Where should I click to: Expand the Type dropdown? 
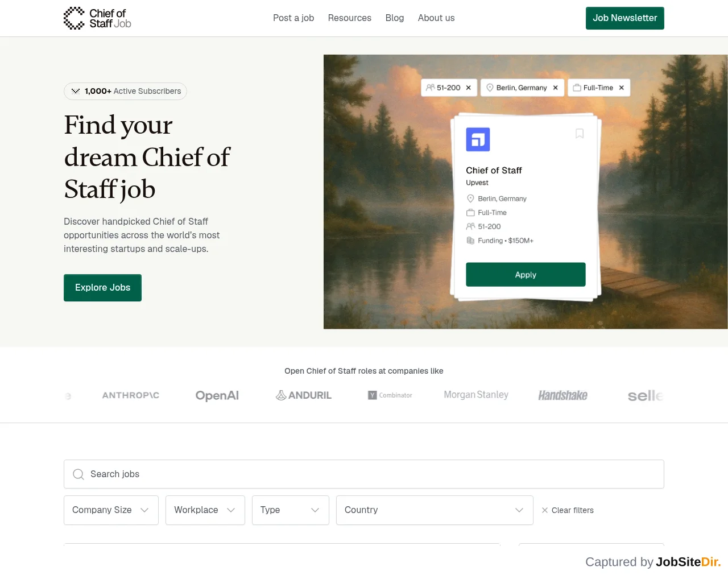[291, 510]
